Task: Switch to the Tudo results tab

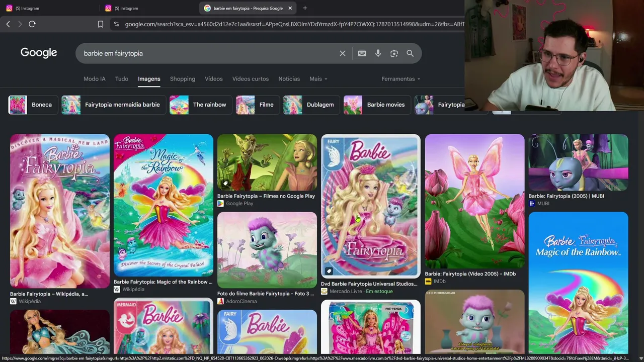Action: pyautogui.click(x=122, y=79)
